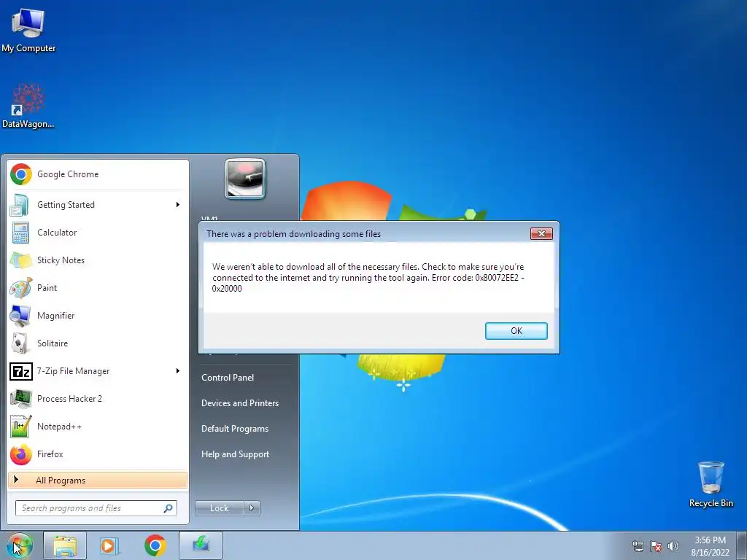Click the taskbar clock showing 3:56 PM
This screenshot has height=560, width=747.
coord(710,546)
